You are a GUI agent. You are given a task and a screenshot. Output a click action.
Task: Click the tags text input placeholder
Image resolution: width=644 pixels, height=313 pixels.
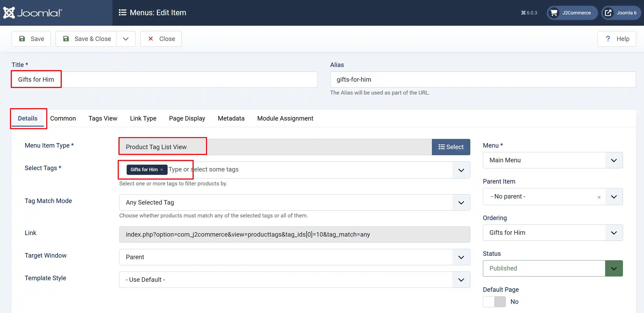pos(204,169)
